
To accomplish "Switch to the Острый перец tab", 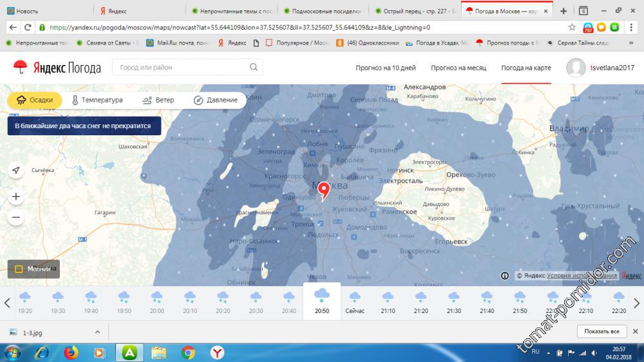I will pyautogui.click(x=414, y=11).
